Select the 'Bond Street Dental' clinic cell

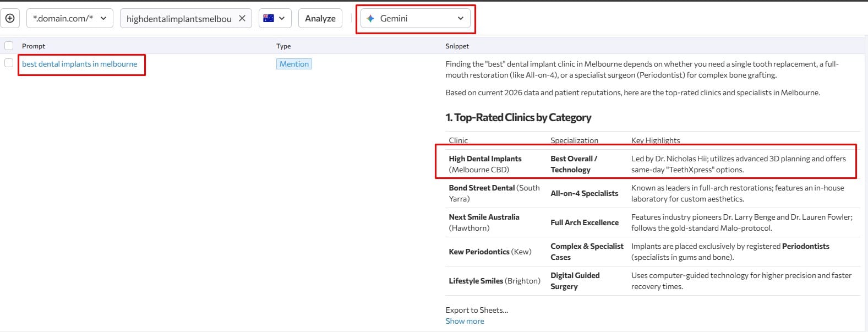click(494, 193)
